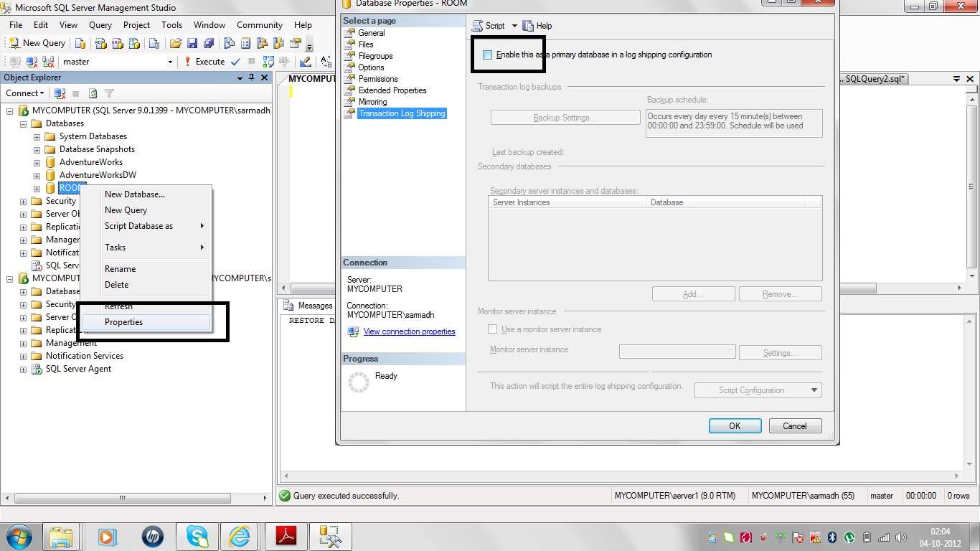Choose Rename in the context menu

pyautogui.click(x=146, y=269)
